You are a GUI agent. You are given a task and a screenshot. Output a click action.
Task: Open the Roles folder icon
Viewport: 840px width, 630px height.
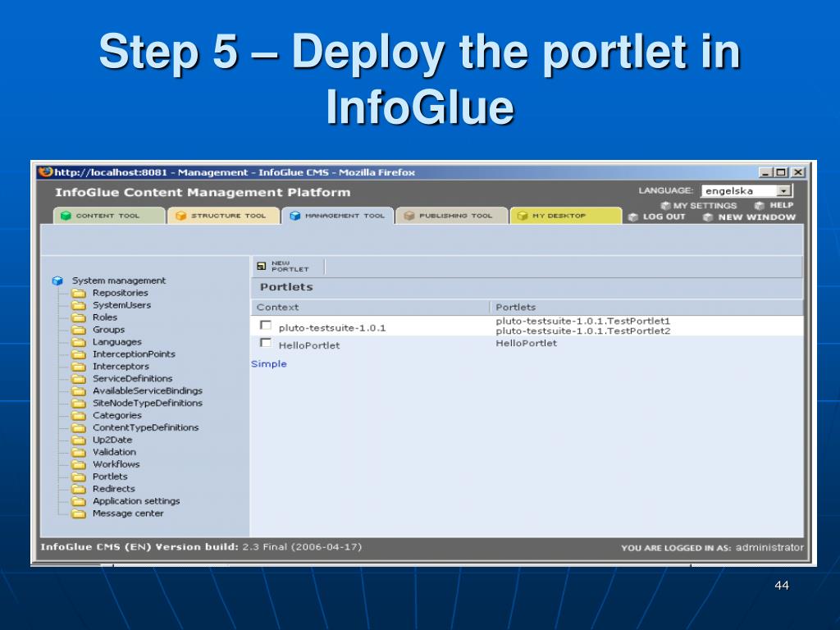[79, 317]
